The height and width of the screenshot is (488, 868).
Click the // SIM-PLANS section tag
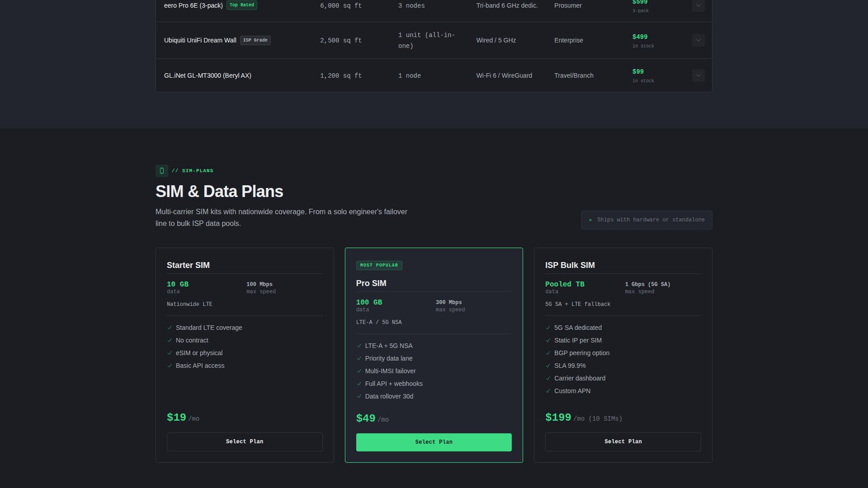click(193, 171)
